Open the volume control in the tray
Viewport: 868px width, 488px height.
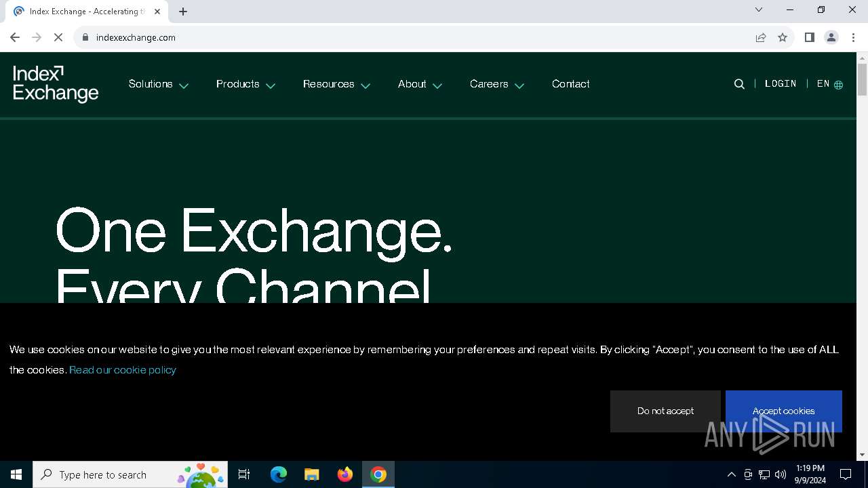pyautogui.click(x=781, y=474)
